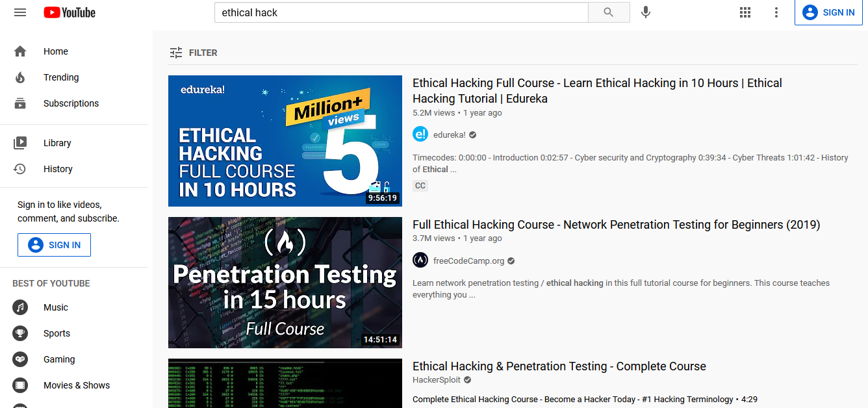The image size is (868, 408).
Task: Open Sports under Best of YouTube
Action: click(x=73, y=333)
